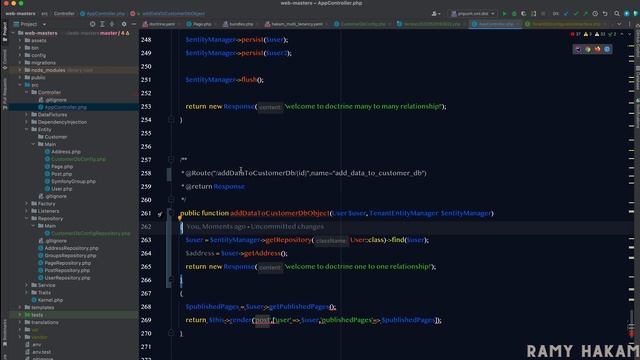
Task: Click the intention lightbulb near line 262
Action: click(180, 218)
